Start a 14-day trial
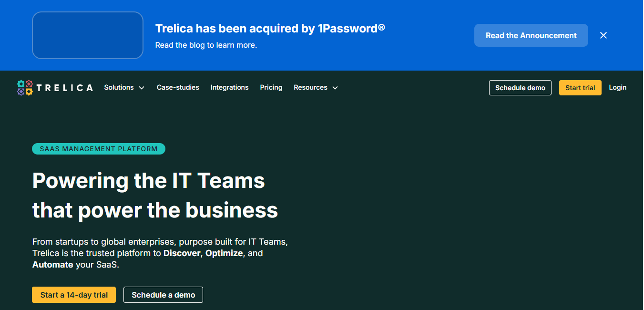The image size is (644, 310). [x=74, y=295]
